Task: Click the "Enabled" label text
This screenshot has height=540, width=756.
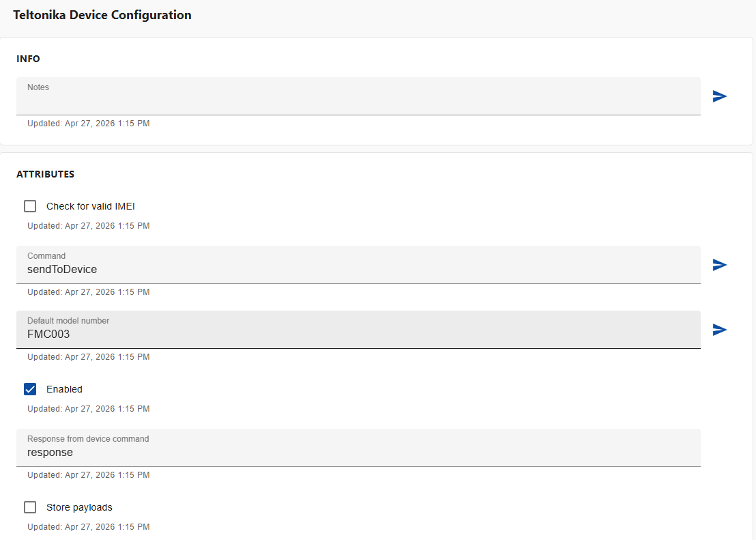Action: click(x=64, y=389)
